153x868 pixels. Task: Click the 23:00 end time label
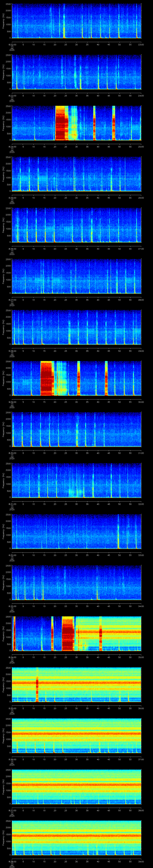141,44
